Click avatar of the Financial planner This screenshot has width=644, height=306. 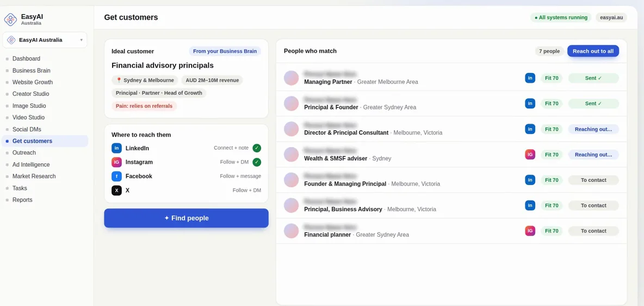[x=291, y=231]
